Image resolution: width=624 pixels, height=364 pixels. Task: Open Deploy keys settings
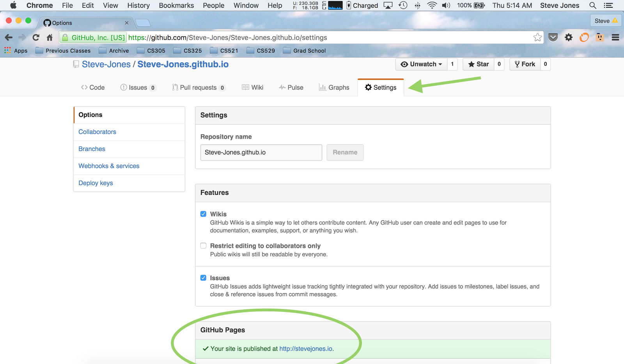point(129,183)
